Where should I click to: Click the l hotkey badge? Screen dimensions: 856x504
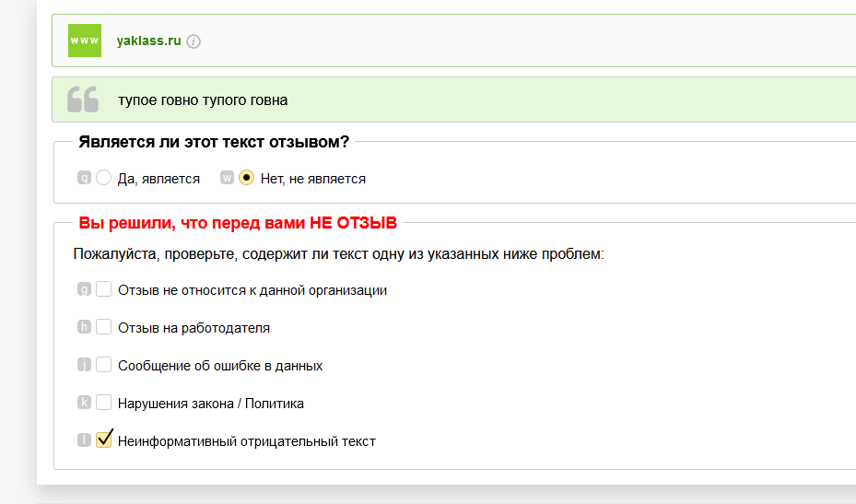(84, 440)
